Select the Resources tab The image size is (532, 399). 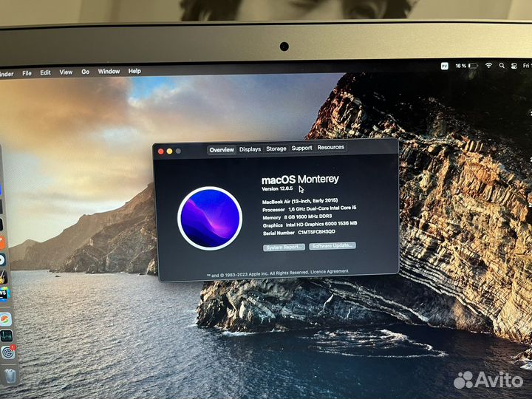click(x=331, y=147)
